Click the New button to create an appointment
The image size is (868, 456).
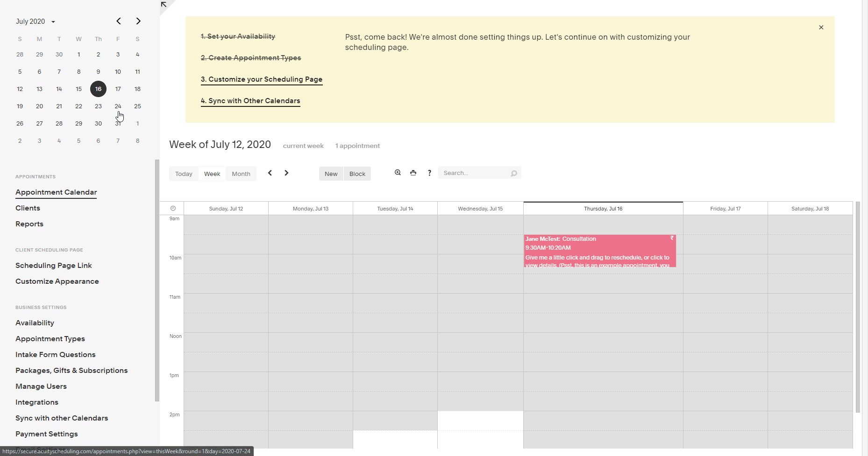point(331,173)
